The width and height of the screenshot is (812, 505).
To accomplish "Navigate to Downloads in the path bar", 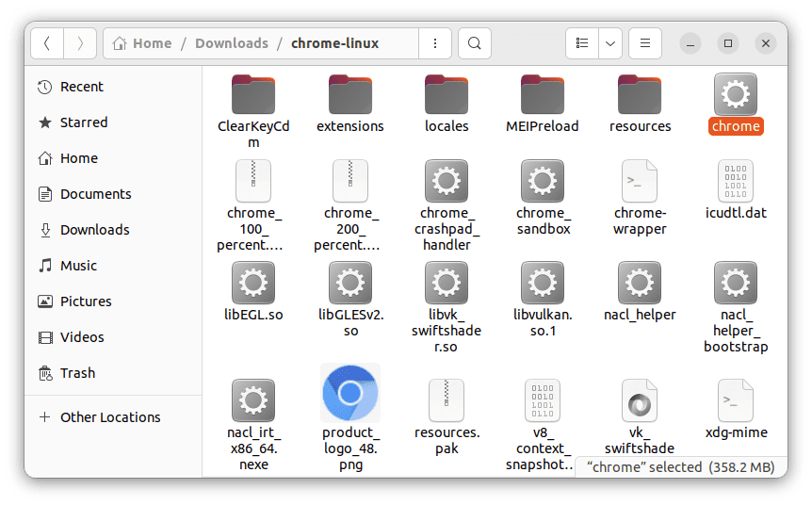I will 232,43.
